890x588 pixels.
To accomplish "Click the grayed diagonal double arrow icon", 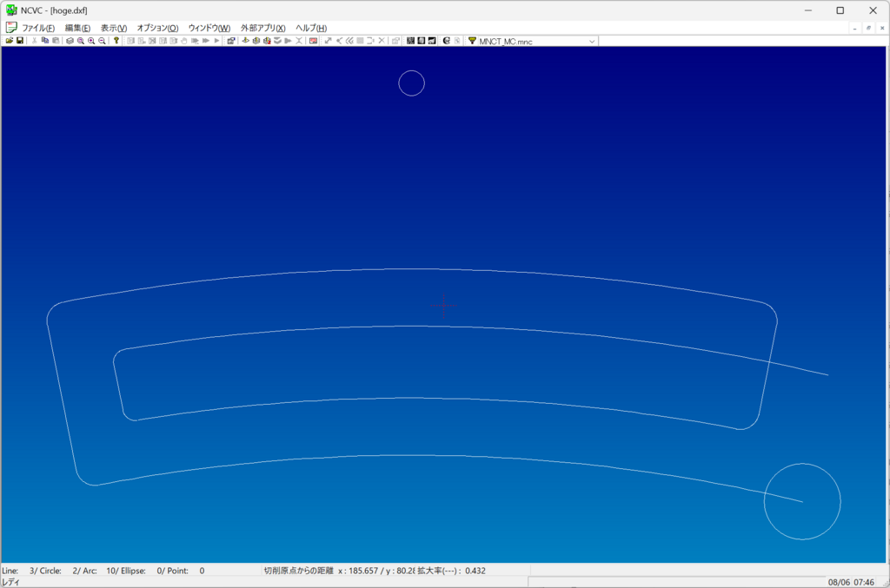I will pos(328,41).
